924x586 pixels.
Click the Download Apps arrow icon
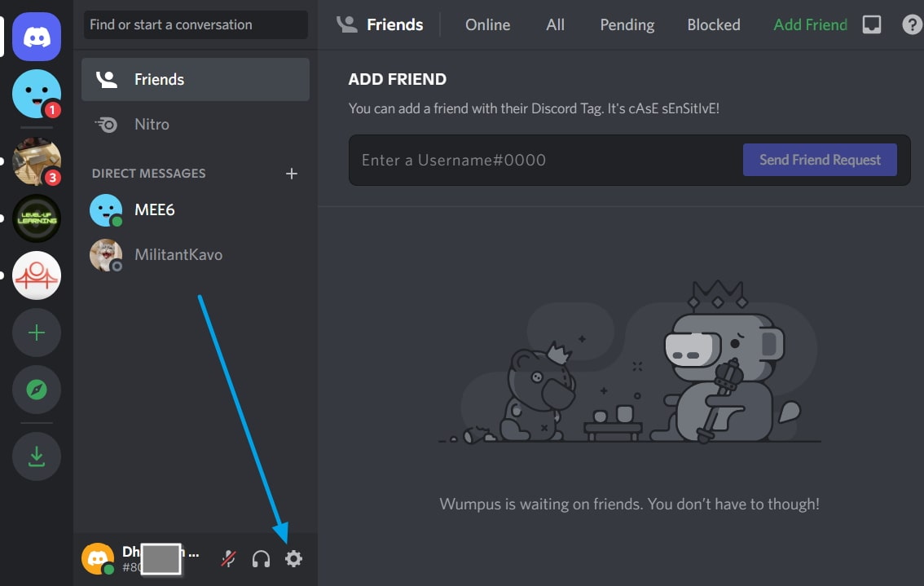(37, 456)
